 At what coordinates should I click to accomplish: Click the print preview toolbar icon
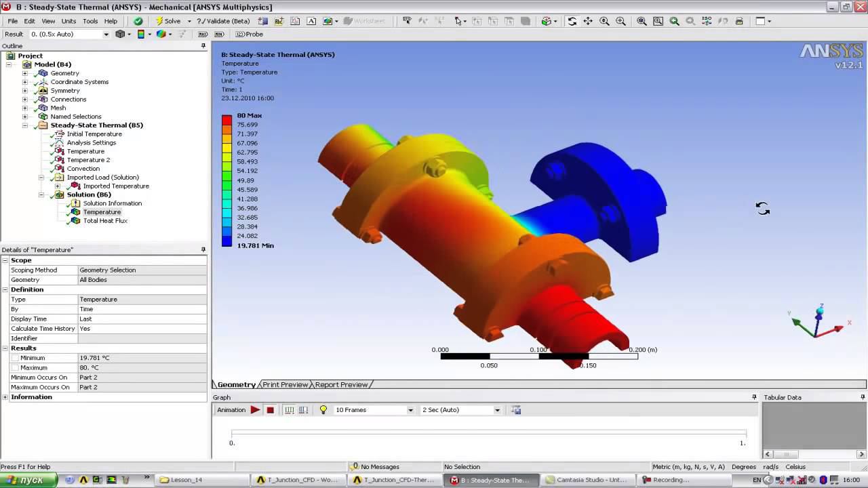[x=739, y=21]
